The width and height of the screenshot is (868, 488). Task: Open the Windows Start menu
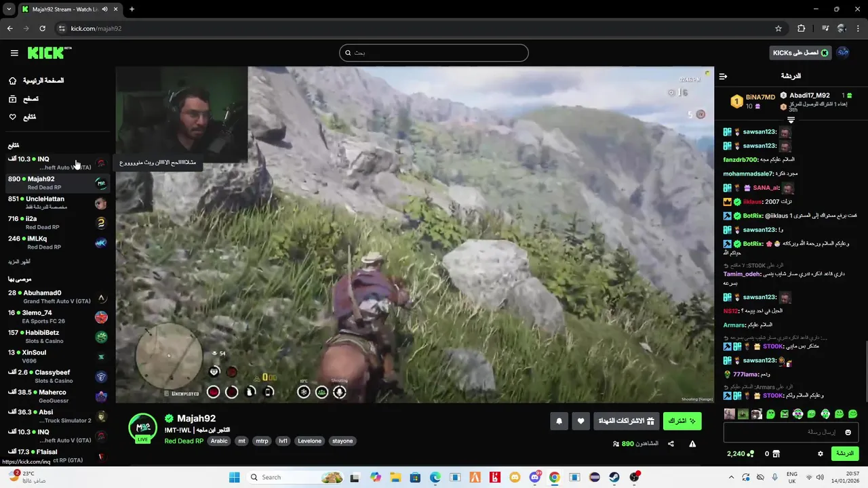pyautogui.click(x=235, y=477)
